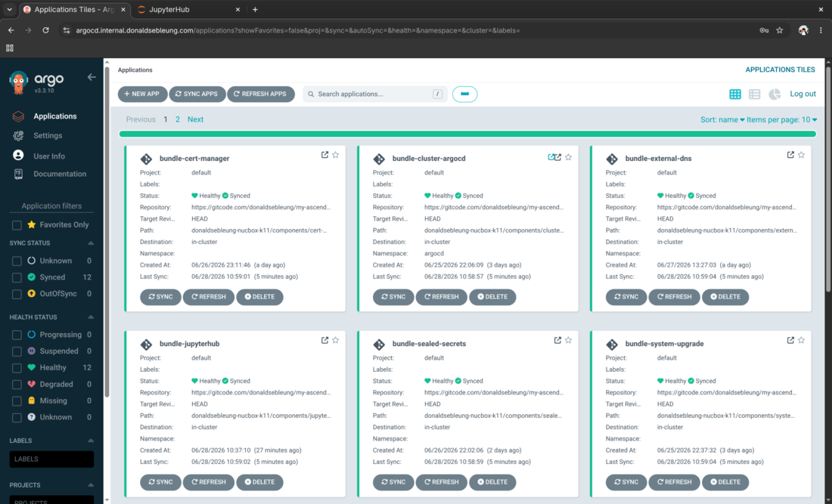This screenshot has width=832, height=504.
Task: Focus the Search applications field
Action: 374,94
